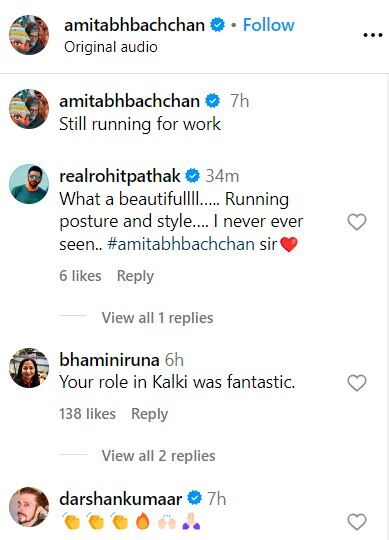Like bhaminiruna's Kalki comment heart
This screenshot has height=540, width=389.
(x=357, y=383)
